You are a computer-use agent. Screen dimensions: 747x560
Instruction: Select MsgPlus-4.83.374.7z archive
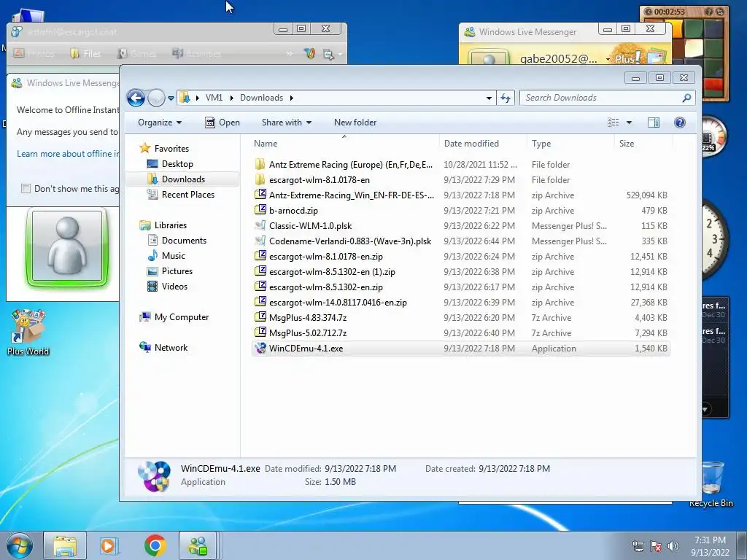coord(461,318)
